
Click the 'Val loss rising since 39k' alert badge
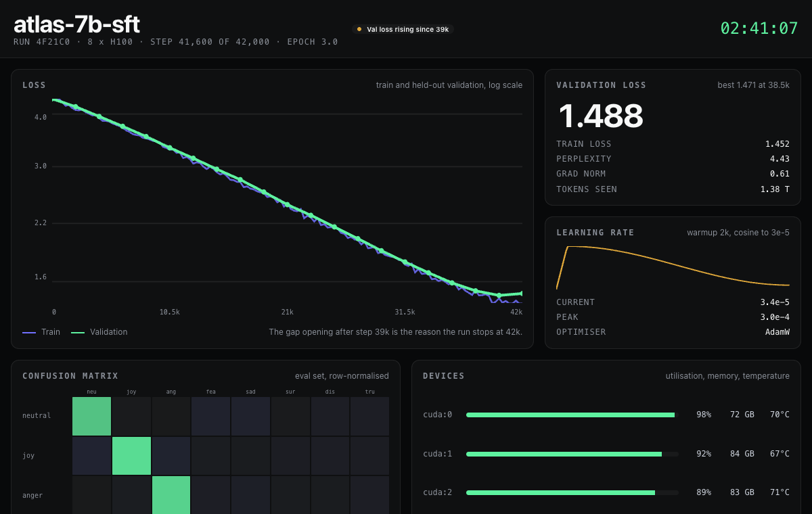click(x=403, y=29)
